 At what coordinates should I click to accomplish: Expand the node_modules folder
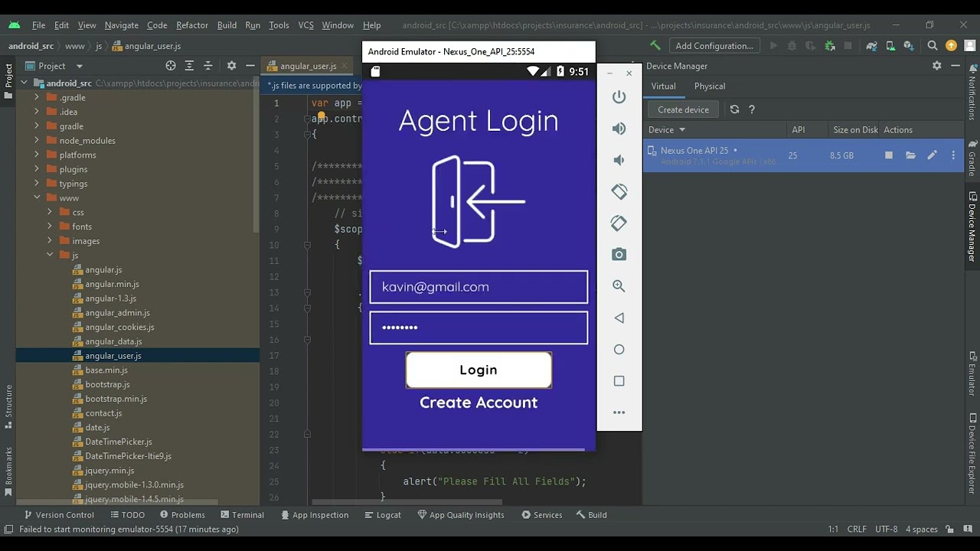point(37,141)
